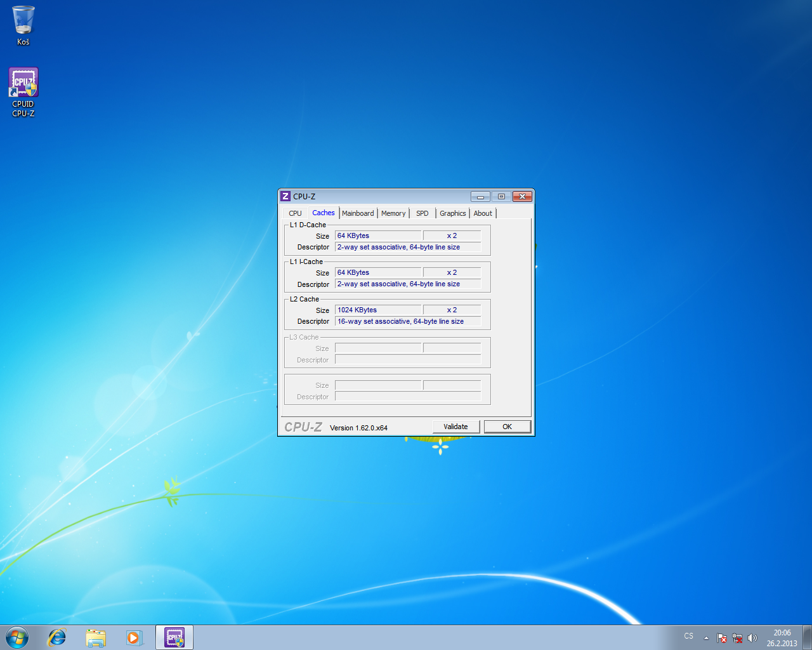Screen dimensions: 812x650
Task: Launch Windows Media Player from the taskbar
Action: [134, 637]
